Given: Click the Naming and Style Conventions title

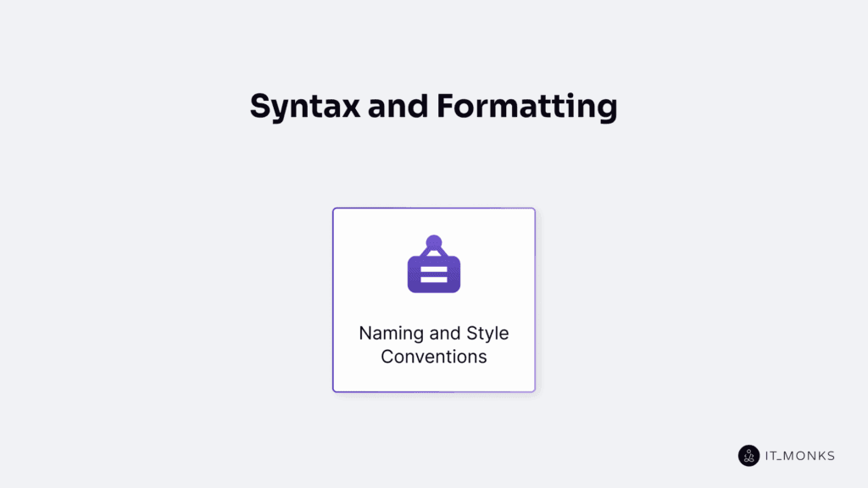Looking at the screenshot, I should [433, 344].
